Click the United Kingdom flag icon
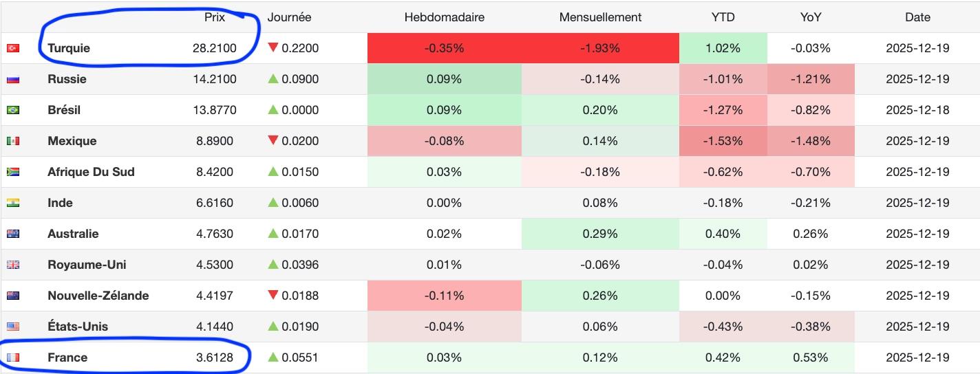 click(x=12, y=265)
